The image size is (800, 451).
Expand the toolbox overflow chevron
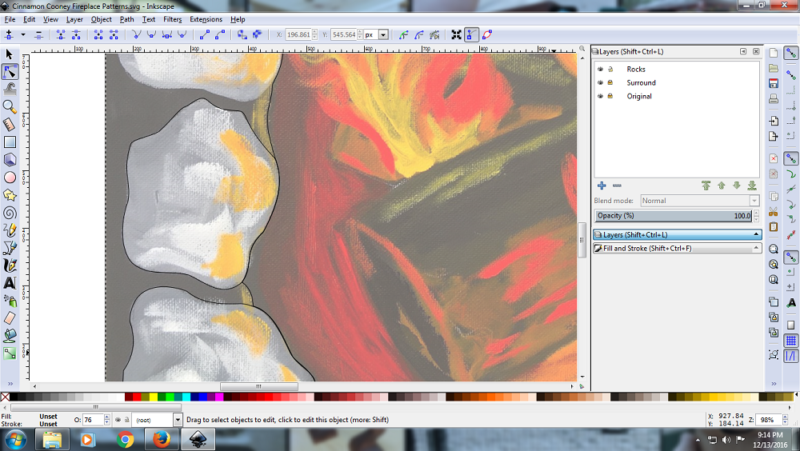click(x=10, y=384)
